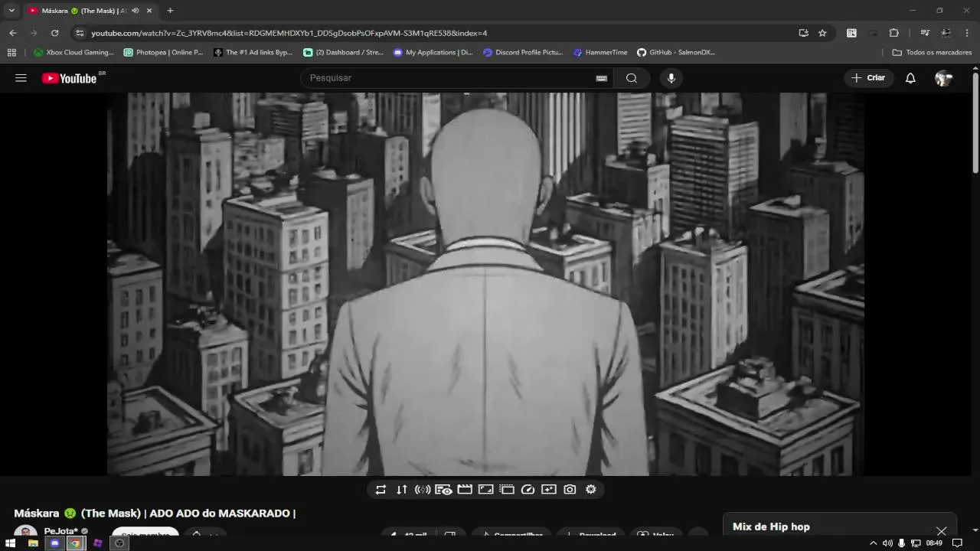This screenshot has height=551, width=980.
Task: Toggle cinema mode clapperboard icon
Action: point(465,490)
